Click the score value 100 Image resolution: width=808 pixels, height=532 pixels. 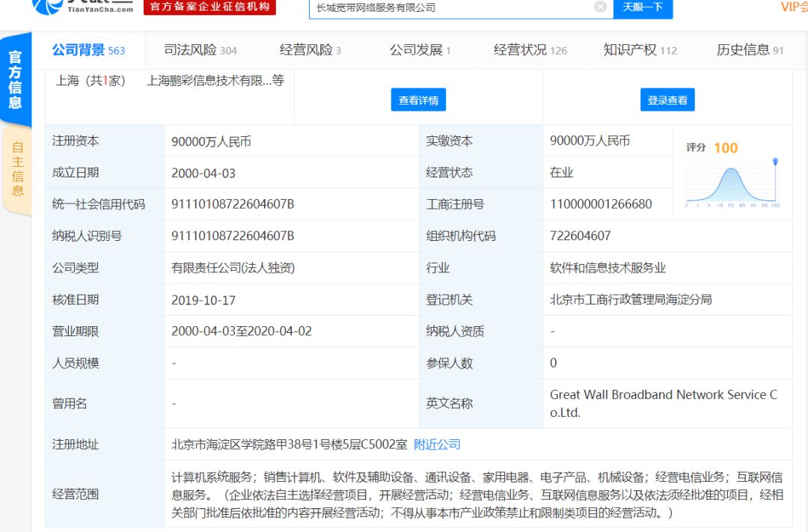(x=726, y=148)
